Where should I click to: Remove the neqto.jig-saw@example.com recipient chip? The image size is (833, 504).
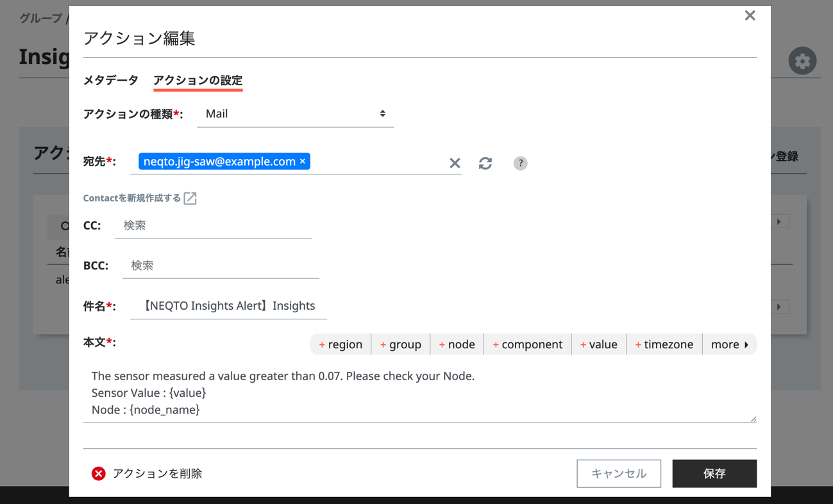[x=302, y=161]
